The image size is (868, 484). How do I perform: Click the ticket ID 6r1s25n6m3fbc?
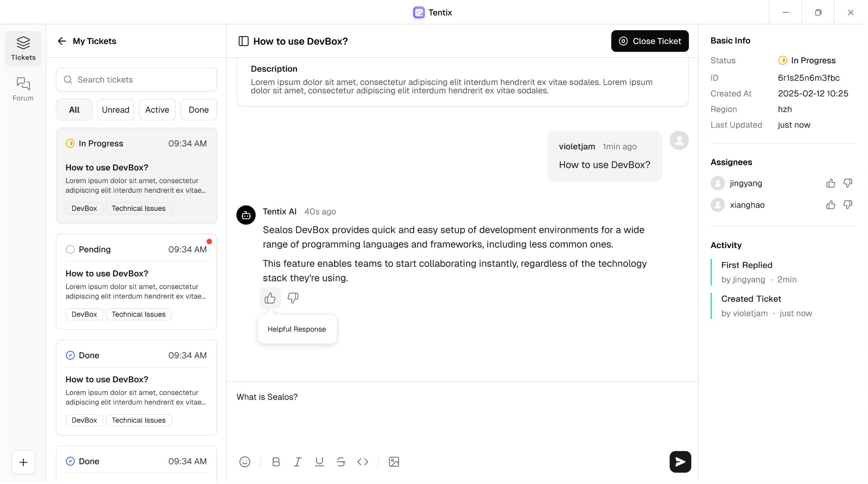pos(809,78)
